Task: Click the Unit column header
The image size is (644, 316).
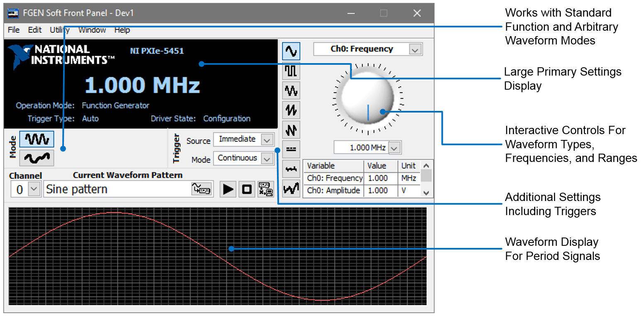Action: point(410,166)
